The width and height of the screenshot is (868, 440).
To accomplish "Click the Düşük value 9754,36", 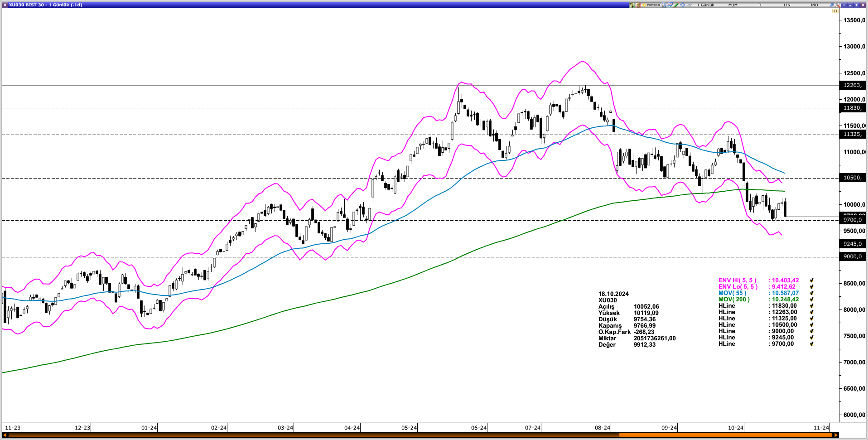I will click(x=645, y=319).
